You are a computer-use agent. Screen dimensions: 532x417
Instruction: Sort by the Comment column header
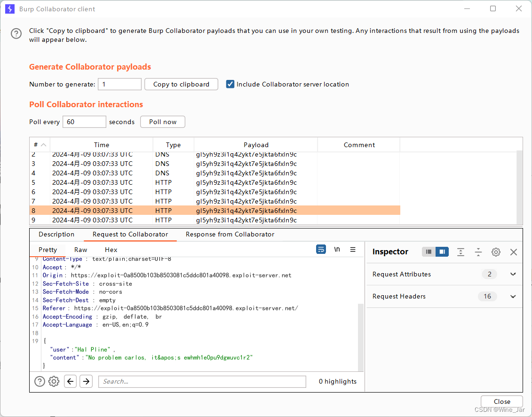(359, 145)
